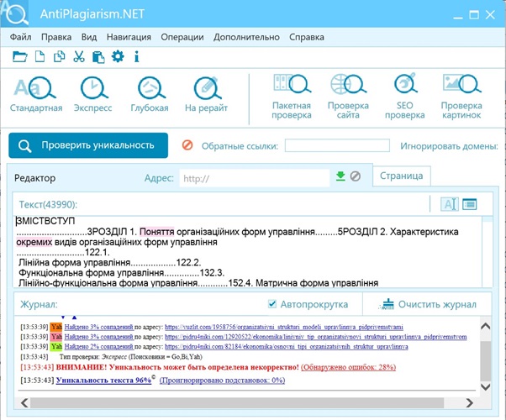
Task: Open Проверка картинок tool
Action: (461, 97)
